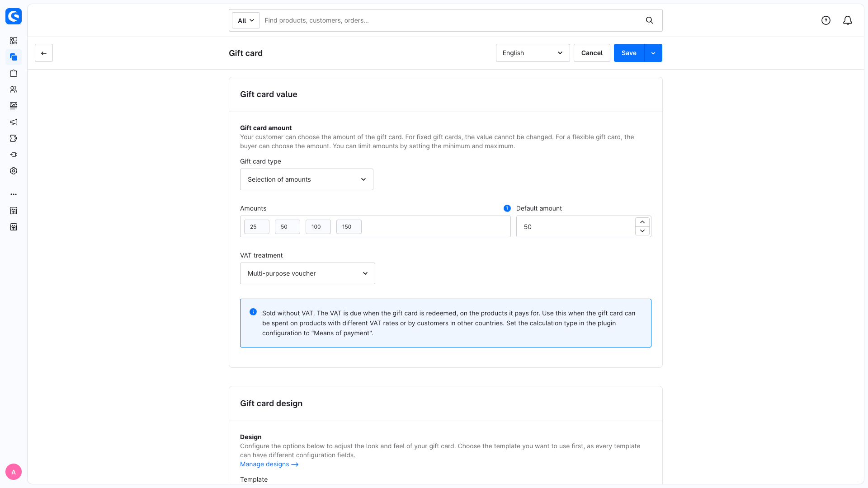Open the English language selector
The height and width of the screenshot is (488, 868).
tap(533, 53)
